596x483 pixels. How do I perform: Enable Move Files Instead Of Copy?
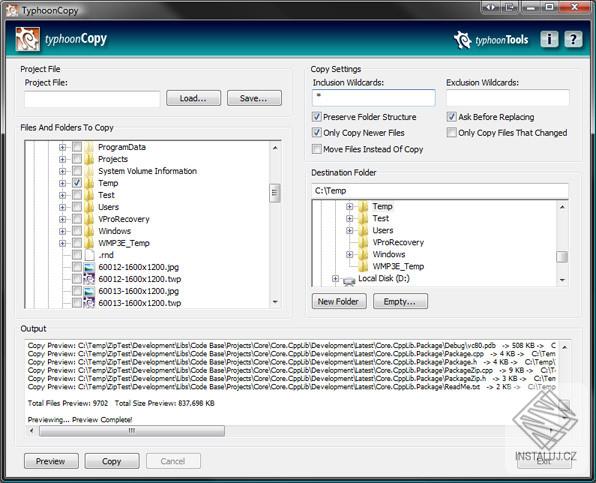pyautogui.click(x=317, y=149)
